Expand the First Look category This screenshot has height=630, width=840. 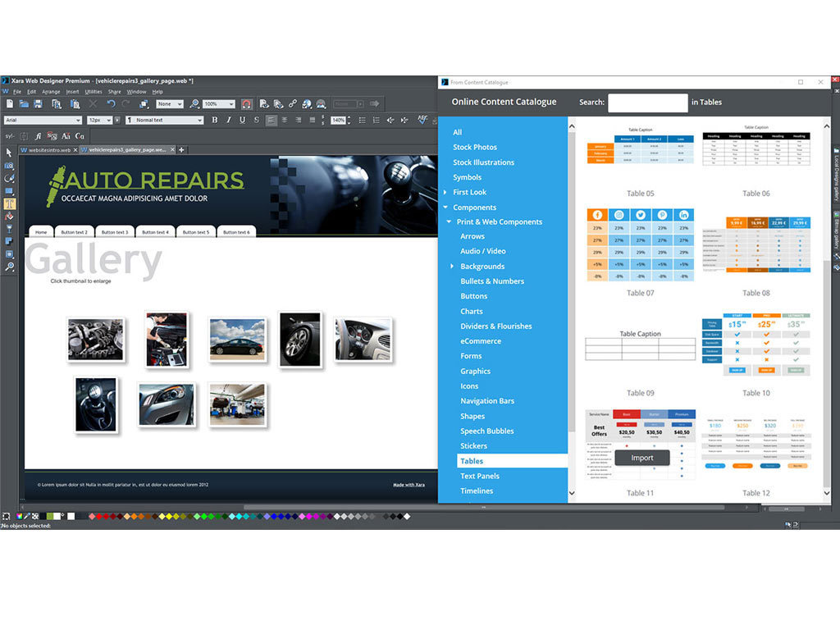tap(445, 192)
